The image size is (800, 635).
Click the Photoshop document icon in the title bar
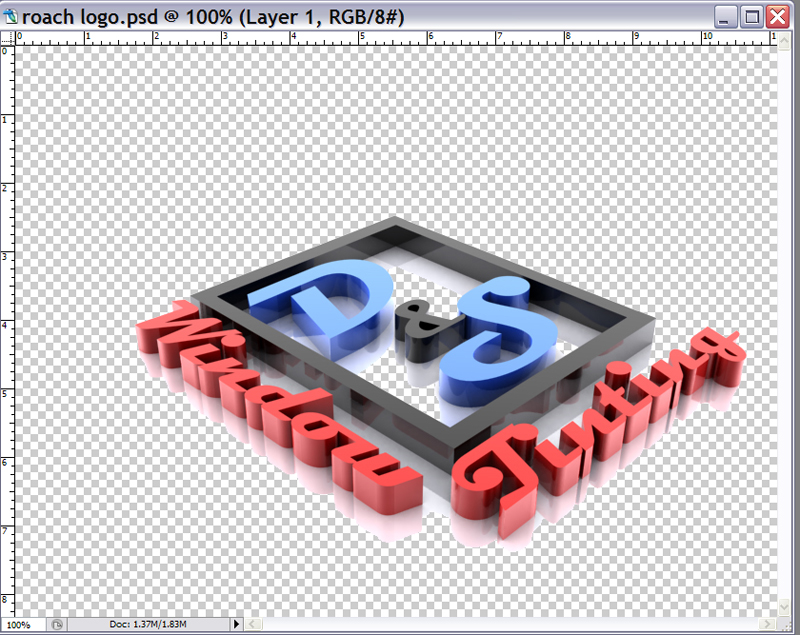pyautogui.click(x=10, y=17)
